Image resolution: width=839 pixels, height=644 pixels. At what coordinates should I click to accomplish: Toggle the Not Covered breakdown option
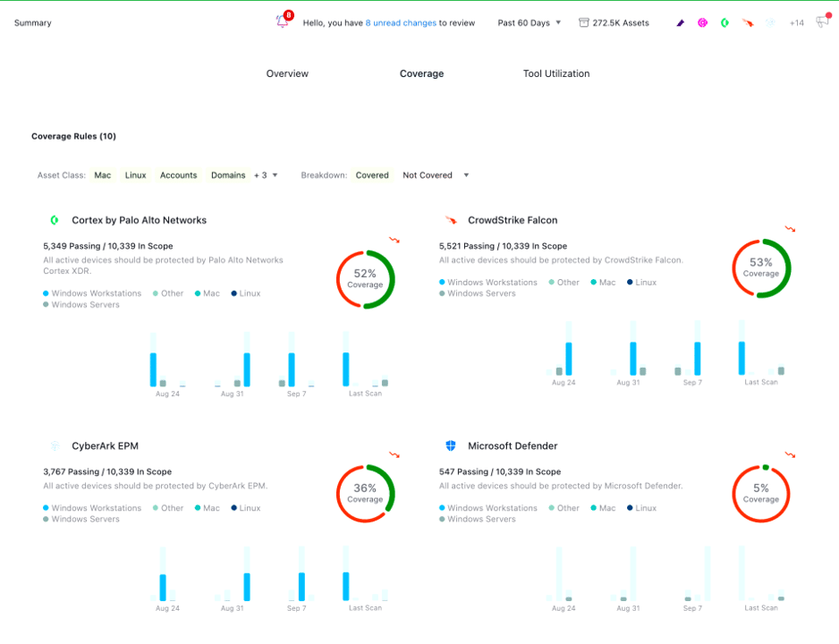tap(428, 175)
